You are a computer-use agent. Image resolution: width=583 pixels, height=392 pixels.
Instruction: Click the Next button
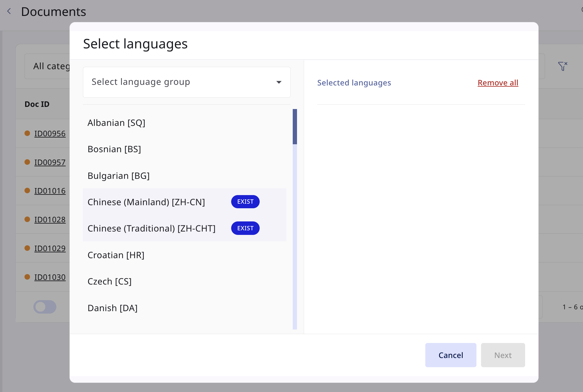503,355
